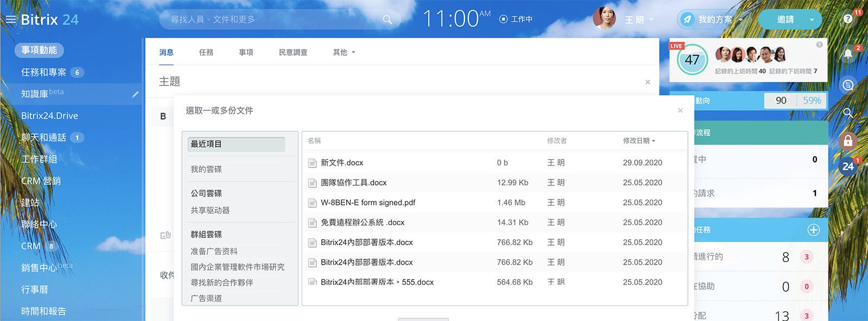Open CRM 營銷 in left menu
Screen dimensions: 868x321
[41, 181]
